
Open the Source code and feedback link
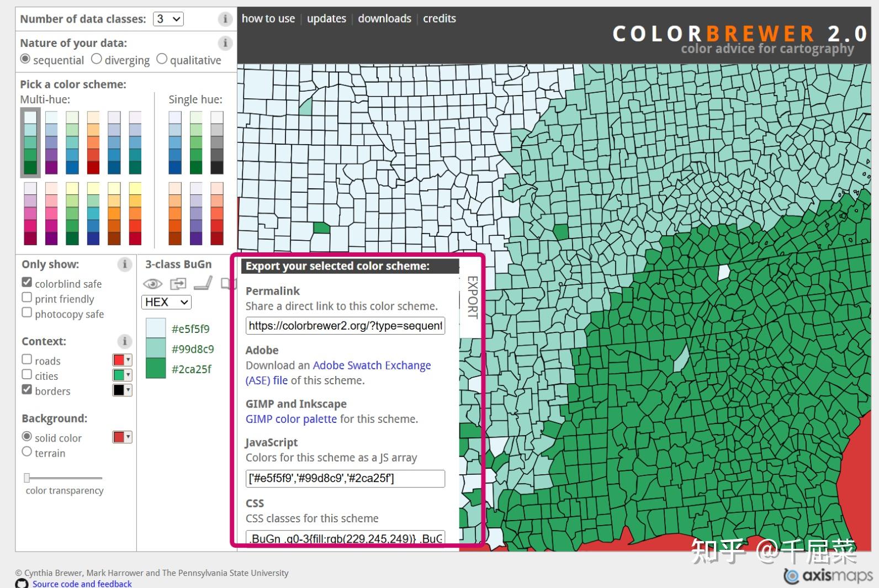(x=82, y=584)
